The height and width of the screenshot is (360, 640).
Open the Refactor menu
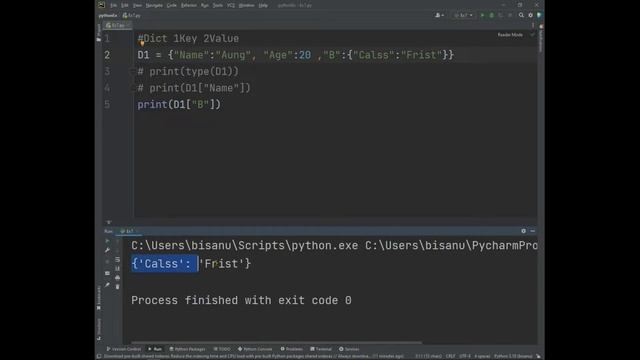189,5
